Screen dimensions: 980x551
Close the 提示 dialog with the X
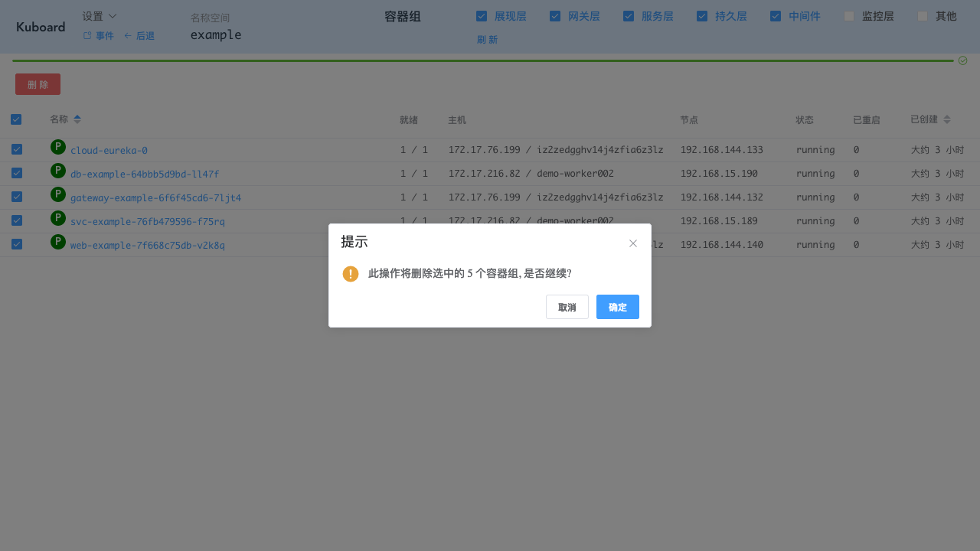[633, 243]
